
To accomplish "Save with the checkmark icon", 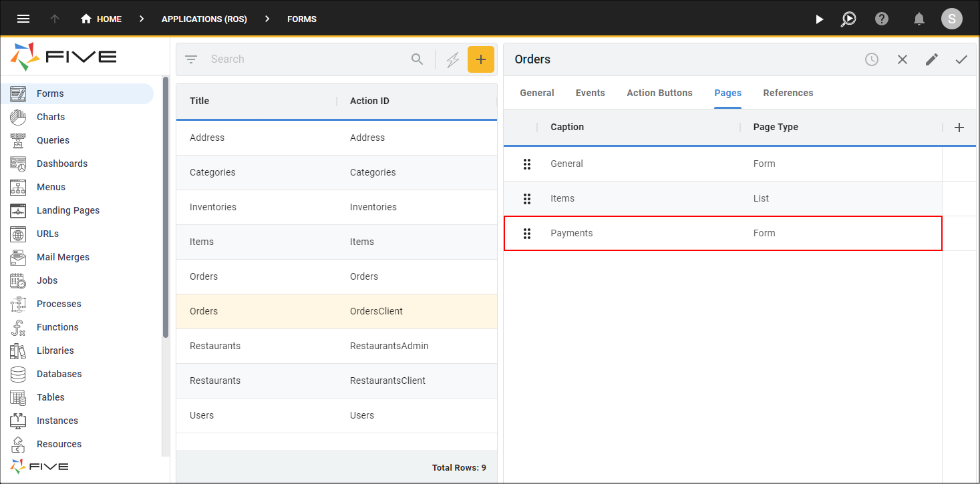I will click(x=961, y=59).
